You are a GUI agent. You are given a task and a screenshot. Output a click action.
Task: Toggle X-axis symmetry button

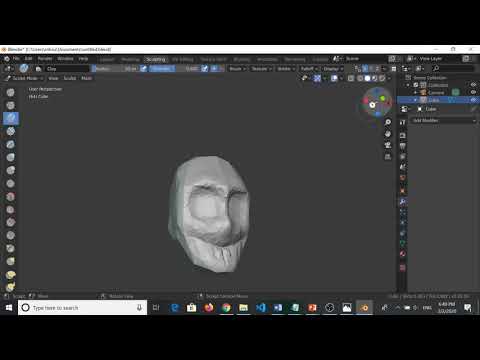(x=365, y=69)
